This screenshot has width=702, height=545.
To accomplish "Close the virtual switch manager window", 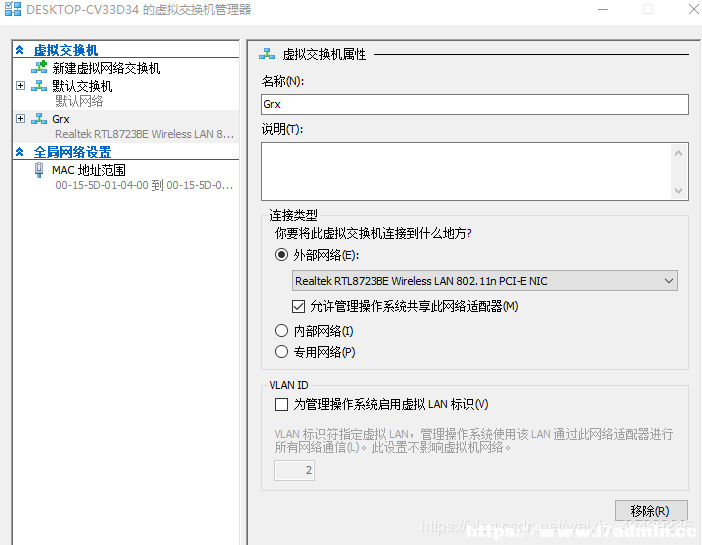I will tap(693, 9).
